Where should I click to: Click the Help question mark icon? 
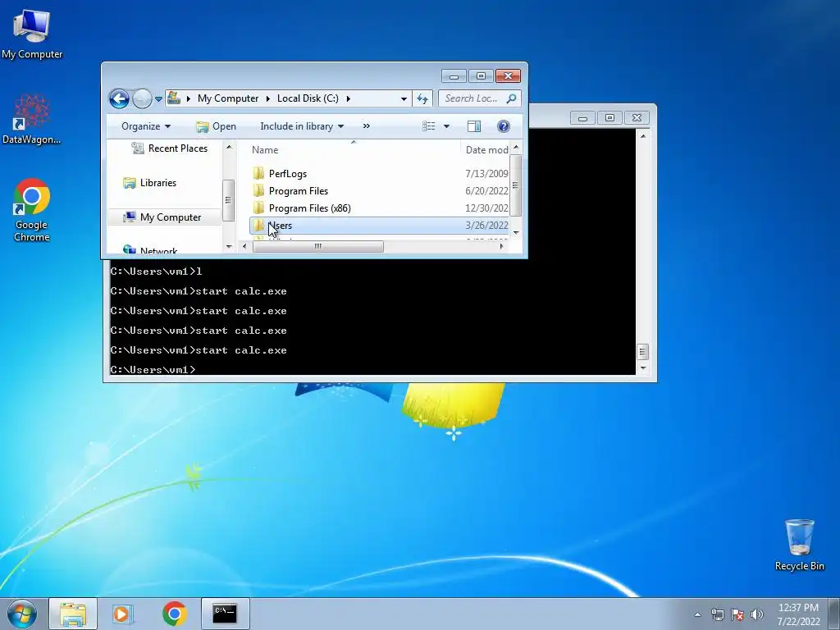point(503,126)
